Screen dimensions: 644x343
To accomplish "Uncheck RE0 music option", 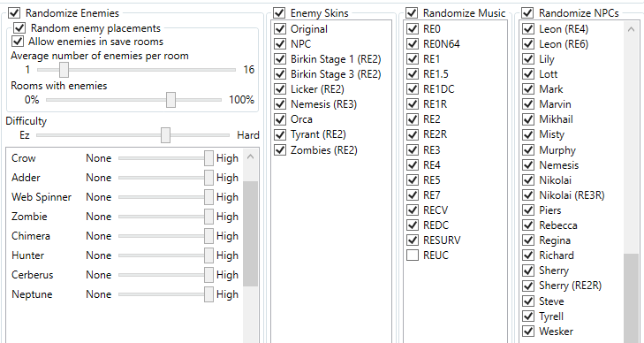I will 413,29.
